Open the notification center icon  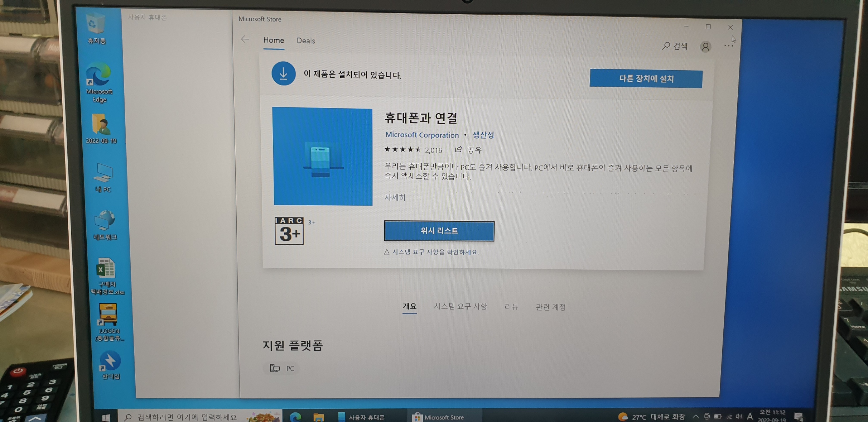[x=799, y=417]
